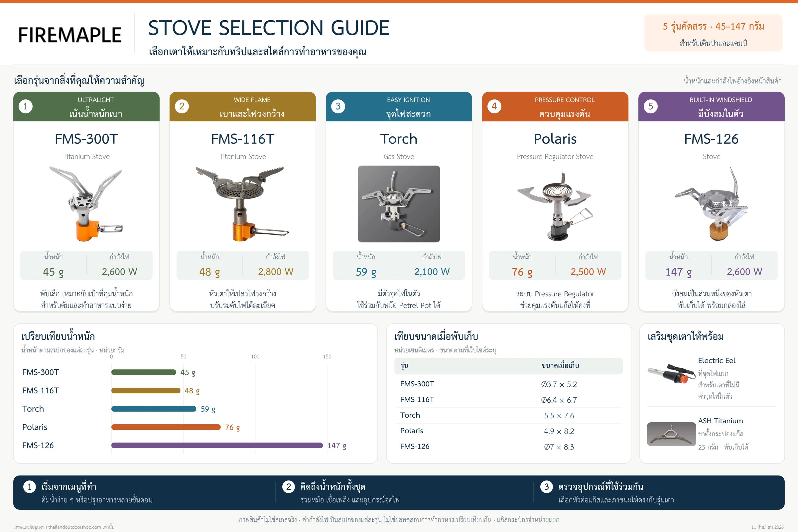Click the "เลือกรุ่นจากสิ่งที่คุณให้ความสำคัญ" heading
Screen dimensions: 798x532
coord(79,81)
